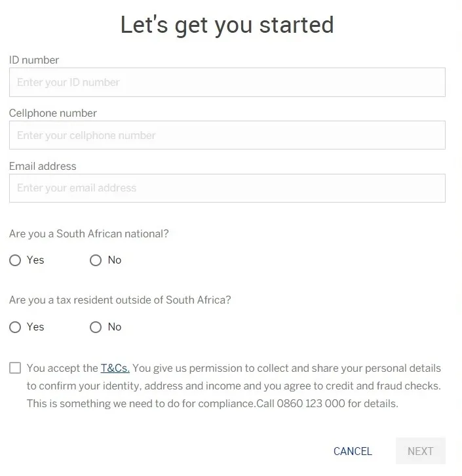The height and width of the screenshot is (476, 462).
Task: Click the NEXT button
Action: click(420, 451)
